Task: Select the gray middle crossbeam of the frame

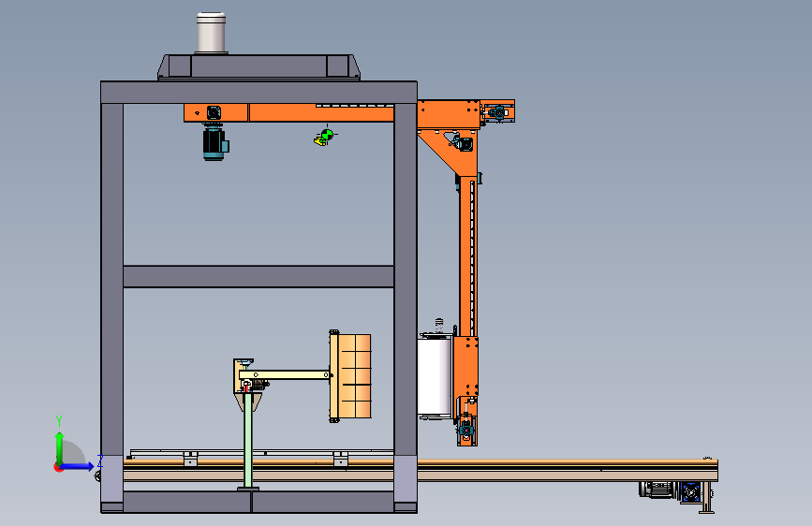Action: pyautogui.click(x=258, y=276)
